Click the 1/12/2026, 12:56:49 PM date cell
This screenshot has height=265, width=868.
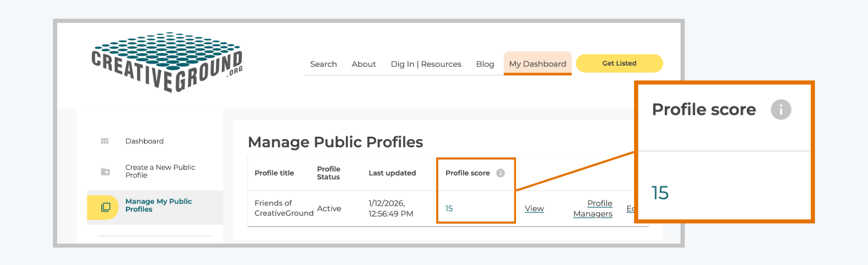[391, 208]
